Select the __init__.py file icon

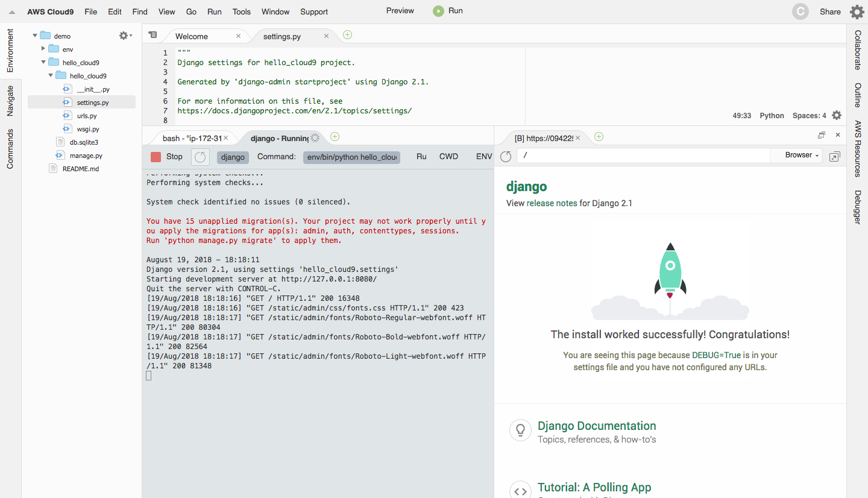[x=68, y=89]
